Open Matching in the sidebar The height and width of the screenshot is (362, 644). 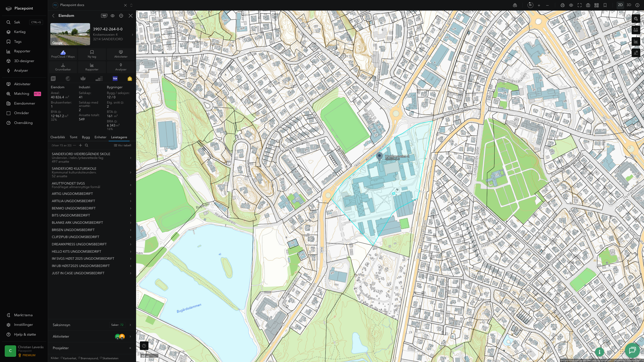[22, 94]
